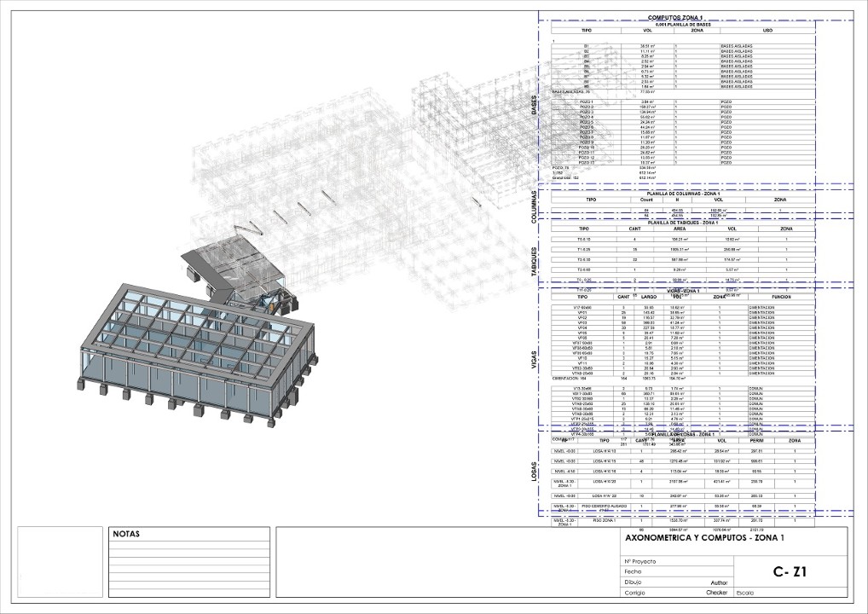868x614 pixels.
Task: Click the FUNCION column header in vigas table
Action: click(x=782, y=297)
